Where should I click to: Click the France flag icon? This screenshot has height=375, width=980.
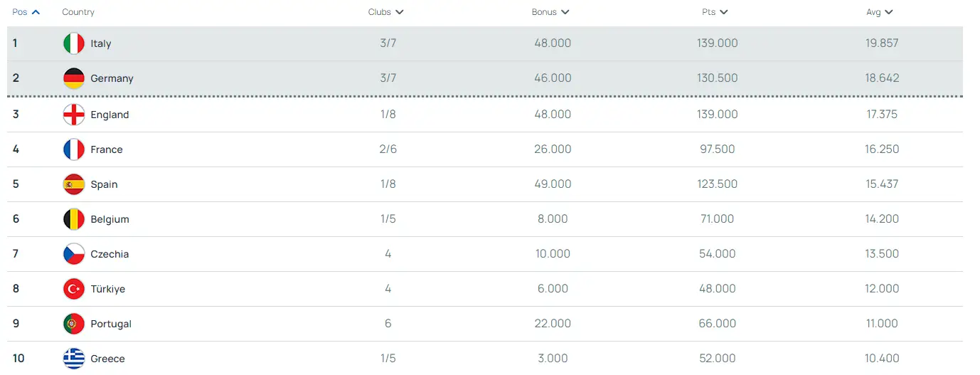[x=74, y=149]
